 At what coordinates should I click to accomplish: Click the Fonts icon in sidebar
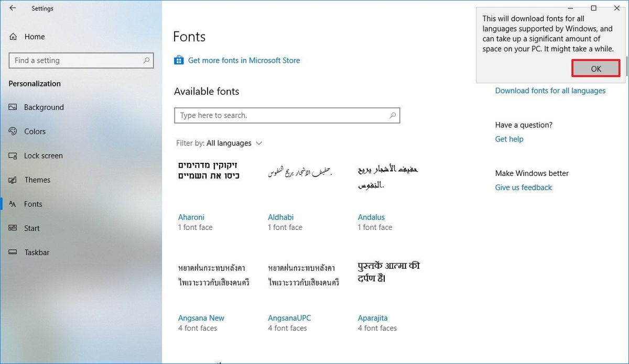click(x=13, y=204)
